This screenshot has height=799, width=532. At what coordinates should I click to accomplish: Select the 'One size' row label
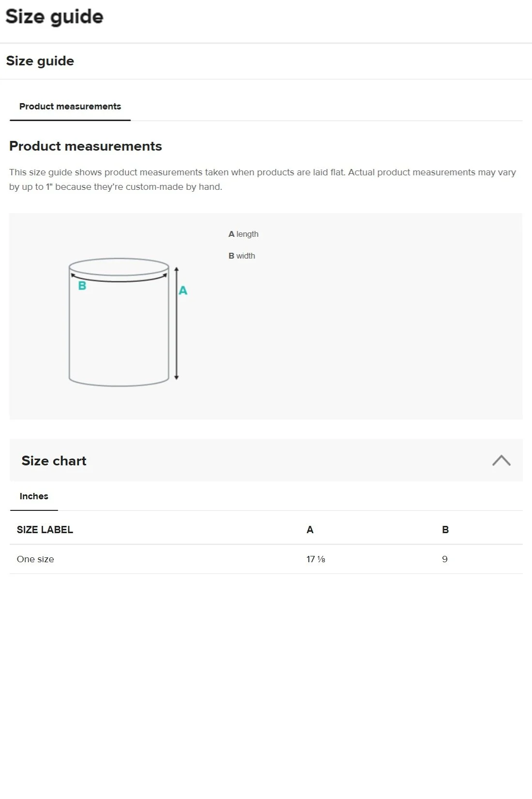(x=35, y=559)
